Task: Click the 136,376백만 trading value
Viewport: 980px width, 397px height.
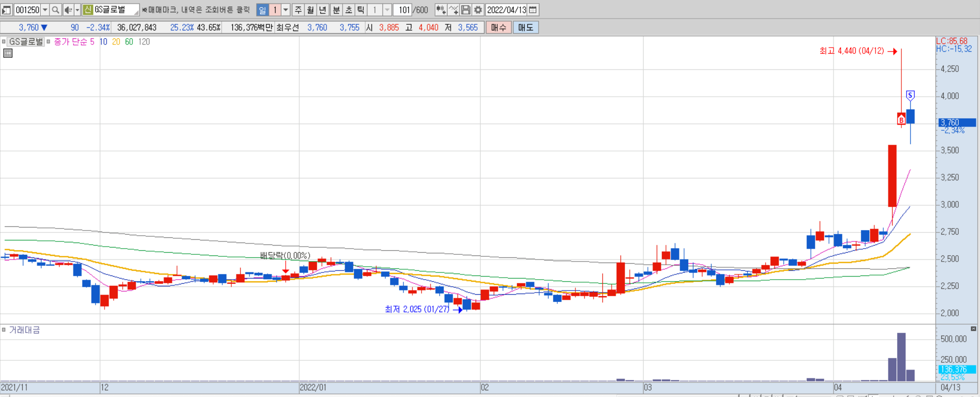Action: click(251, 27)
